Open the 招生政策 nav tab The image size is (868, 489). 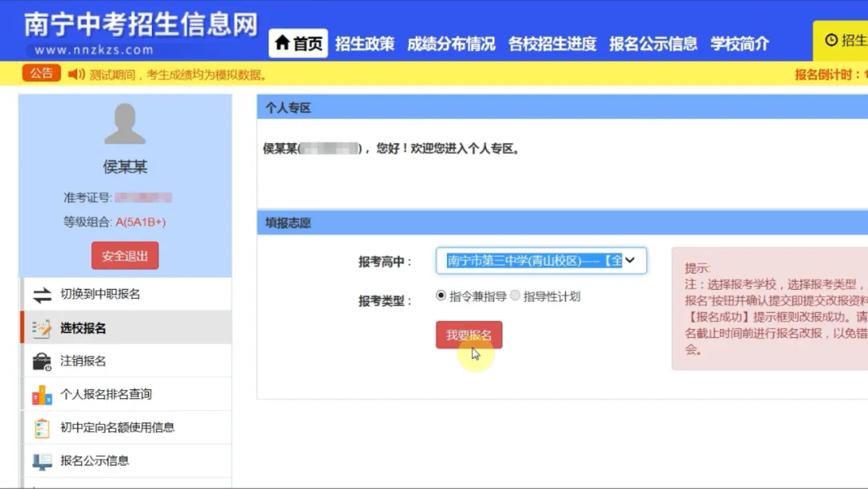point(365,43)
